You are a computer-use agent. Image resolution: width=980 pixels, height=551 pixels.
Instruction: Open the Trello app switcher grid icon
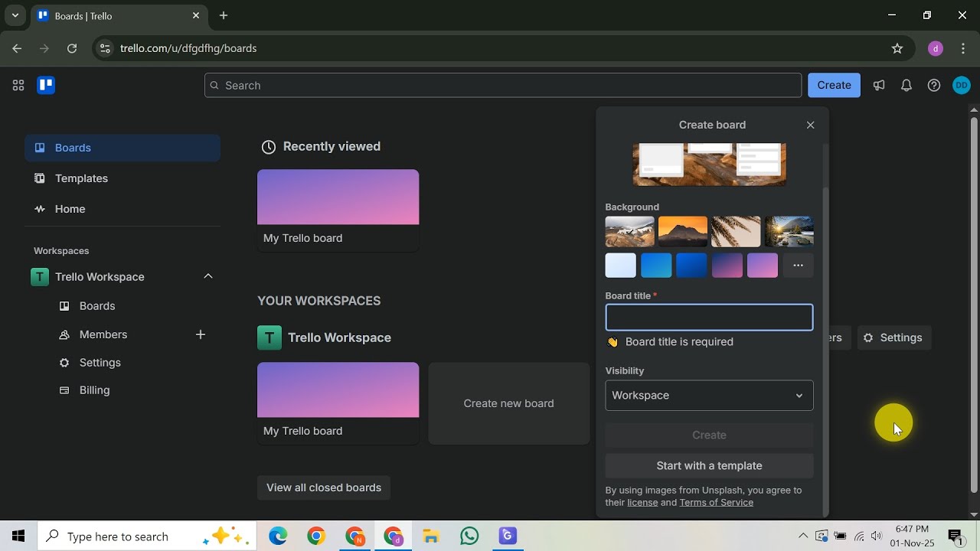click(x=18, y=86)
